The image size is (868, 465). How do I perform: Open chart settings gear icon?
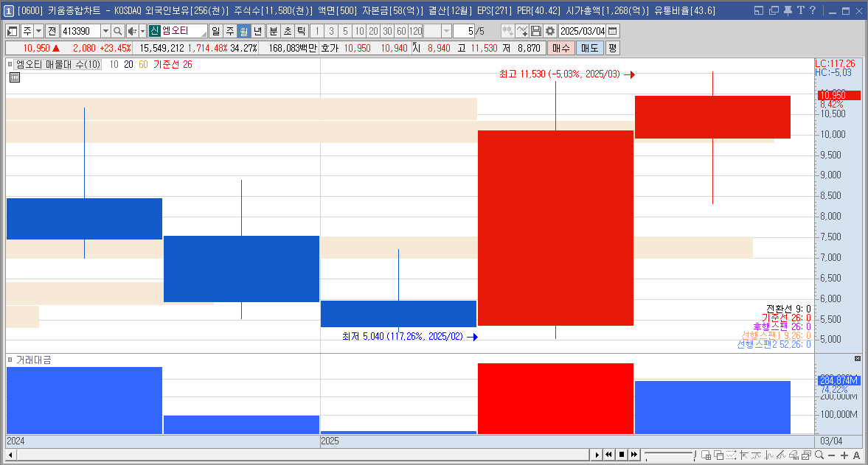pyautogui.click(x=549, y=31)
